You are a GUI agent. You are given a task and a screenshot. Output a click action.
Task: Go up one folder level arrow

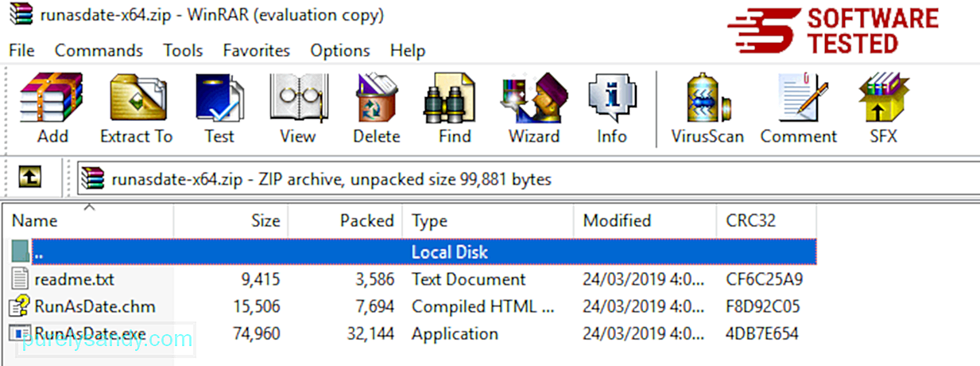pos(29,178)
